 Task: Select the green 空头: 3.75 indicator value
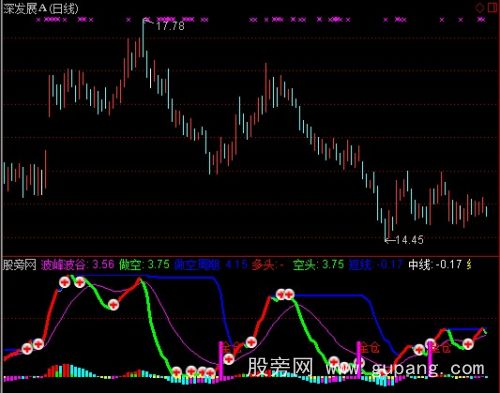(319, 265)
